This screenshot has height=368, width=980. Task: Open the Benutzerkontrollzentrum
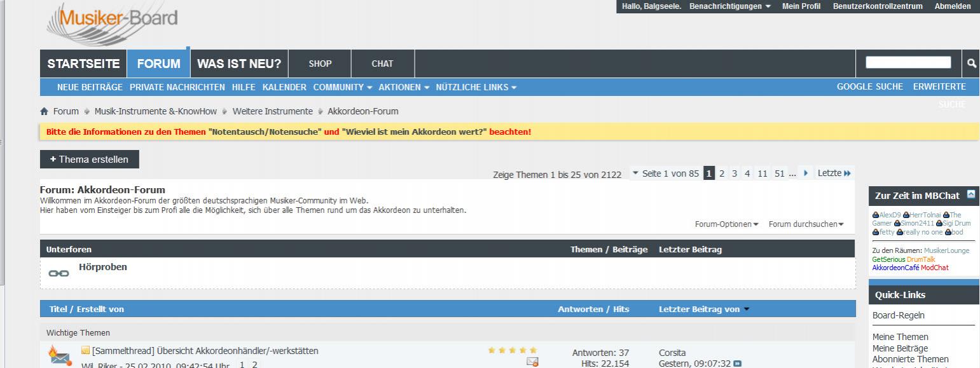878,6
